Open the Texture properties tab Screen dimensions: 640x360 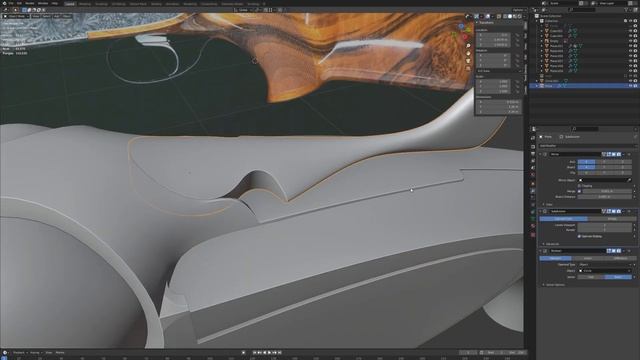(x=533, y=235)
